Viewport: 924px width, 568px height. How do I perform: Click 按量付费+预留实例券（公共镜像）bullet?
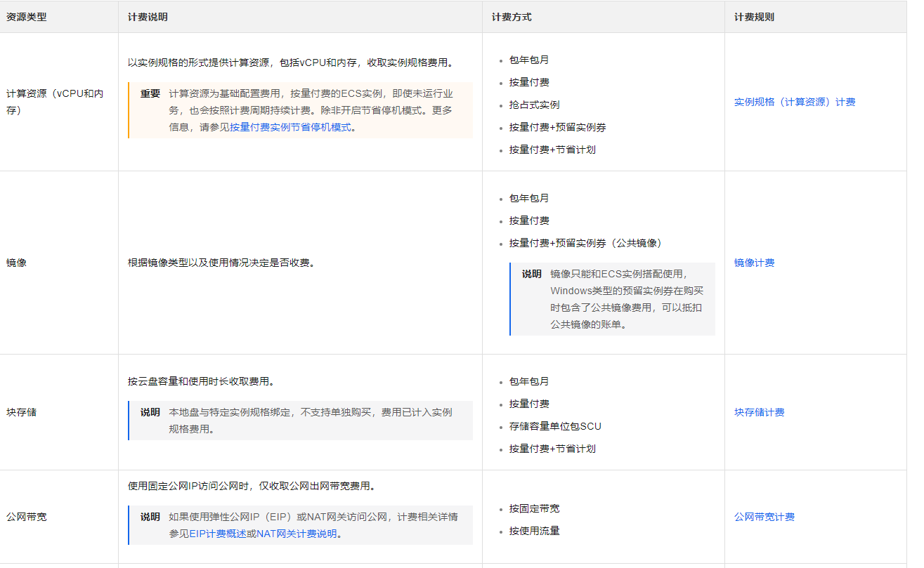click(x=585, y=243)
